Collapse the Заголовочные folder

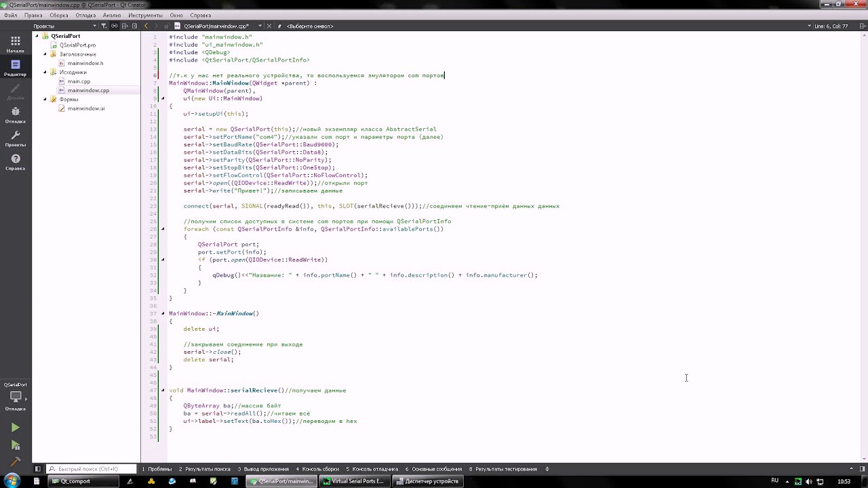click(x=45, y=54)
